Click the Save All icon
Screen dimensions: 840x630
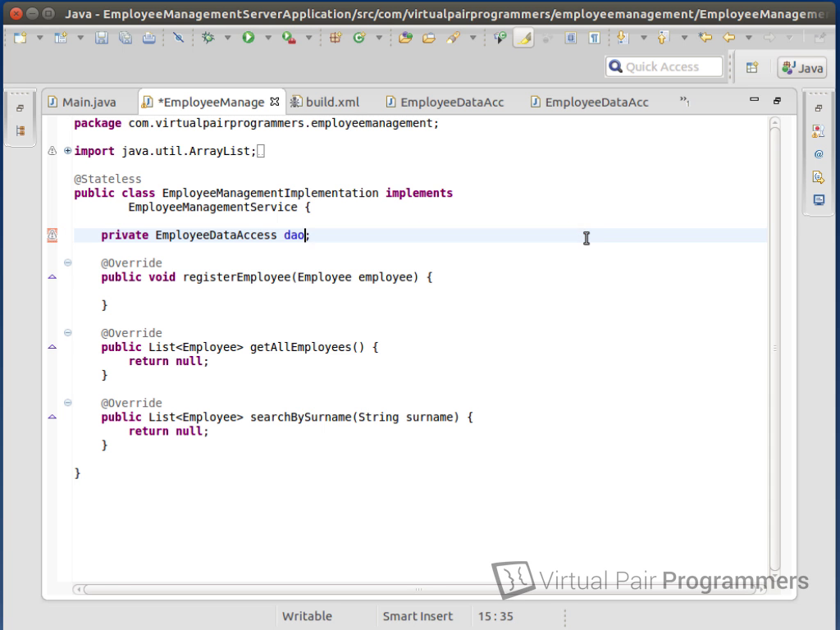pos(126,38)
